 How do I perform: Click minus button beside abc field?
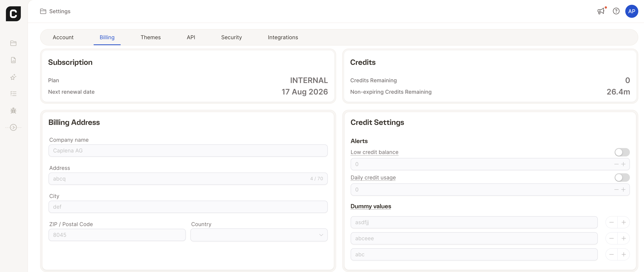coord(612,254)
